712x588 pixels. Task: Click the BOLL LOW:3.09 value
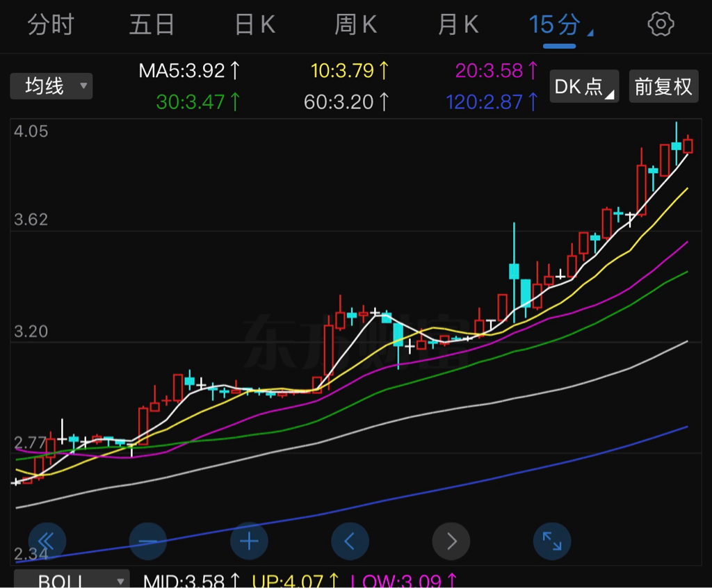point(404,581)
